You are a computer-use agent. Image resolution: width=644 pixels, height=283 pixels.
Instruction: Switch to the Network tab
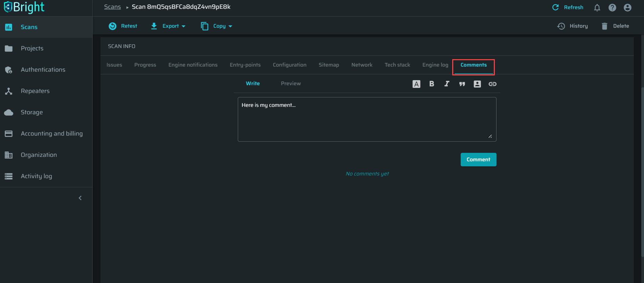[x=362, y=65]
